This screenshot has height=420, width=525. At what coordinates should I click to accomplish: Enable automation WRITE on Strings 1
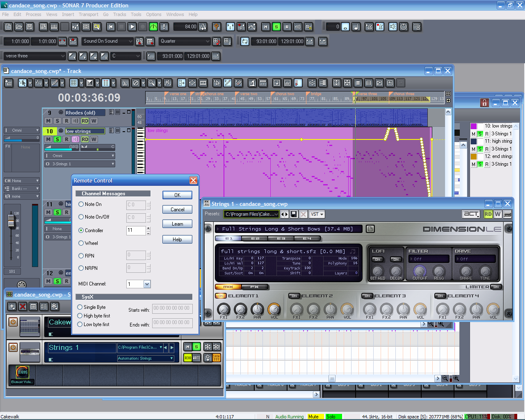[x=196, y=358]
